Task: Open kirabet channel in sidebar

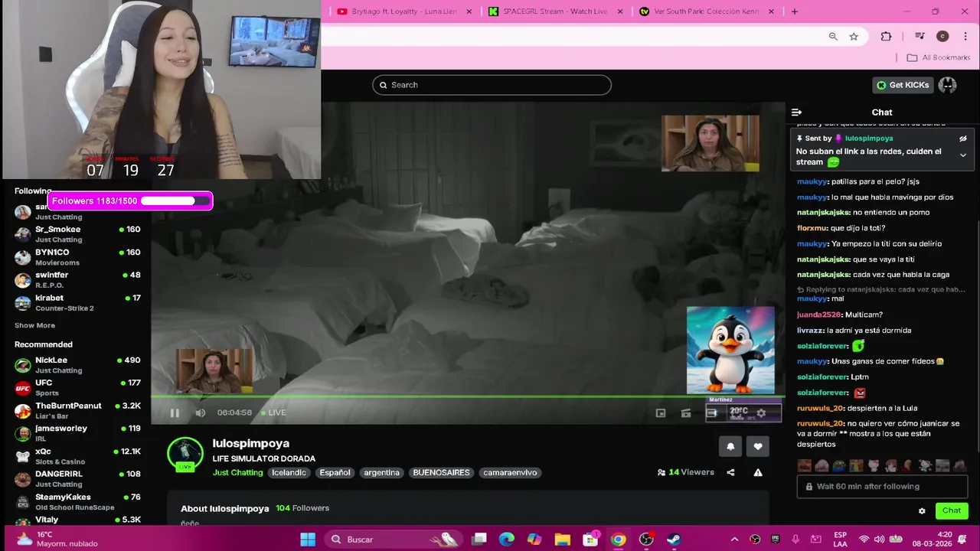Action: [x=77, y=303]
